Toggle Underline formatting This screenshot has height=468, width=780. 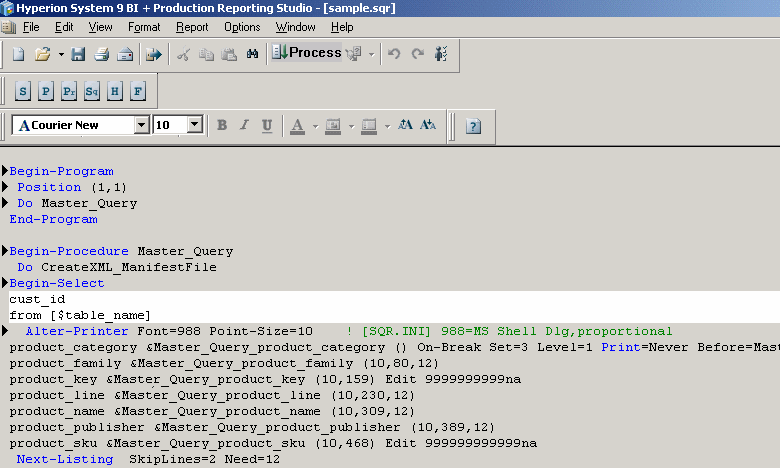pos(267,125)
